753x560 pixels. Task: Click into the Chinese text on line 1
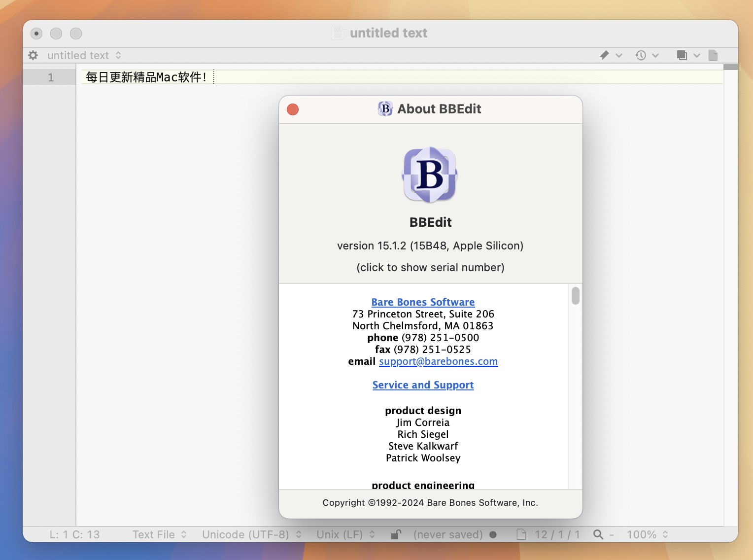(x=146, y=77)
